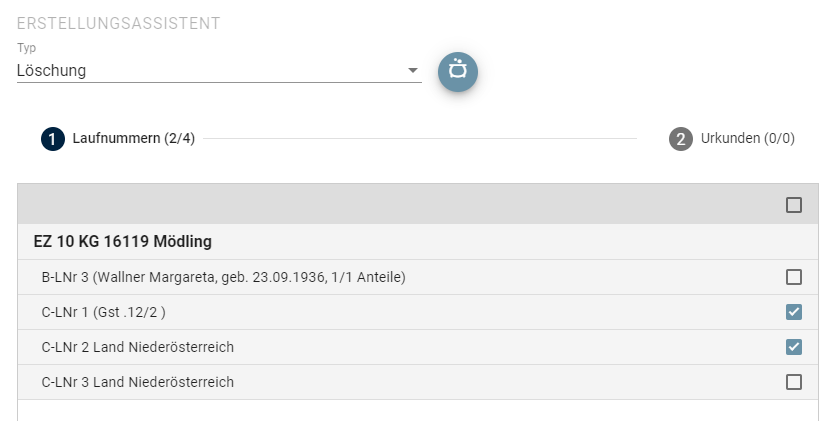Click the step 1 circle icon
Image resolution: width=830 pixels, height=421 pixels.
pos(52,139)
